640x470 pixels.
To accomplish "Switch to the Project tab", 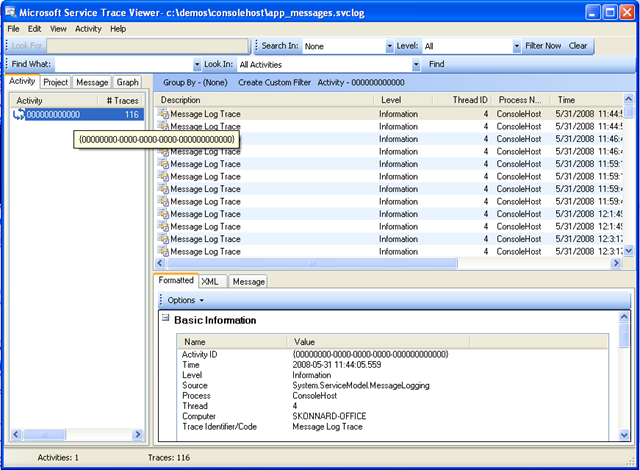I will 56,82.
